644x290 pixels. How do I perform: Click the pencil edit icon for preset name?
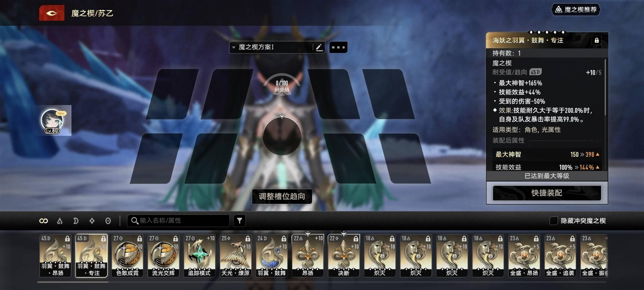pyautogui.click(x=319, y=47)
